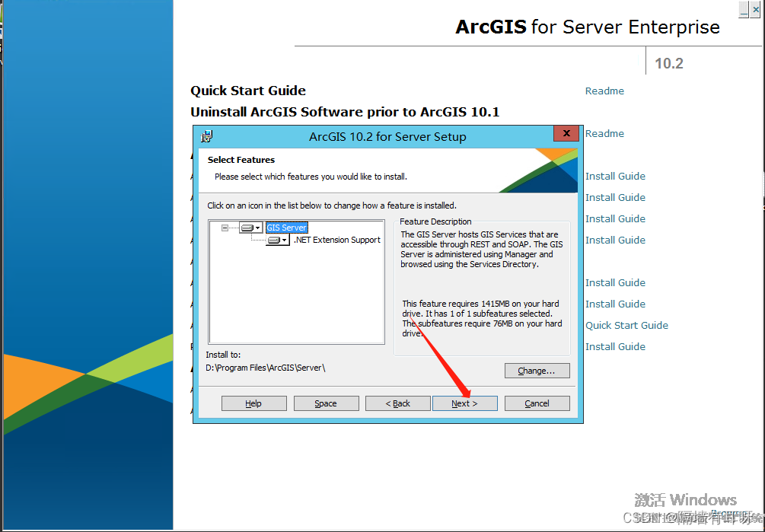Open Help from the setup dialog
This screenshot has height=532, width=765.
[253, 403]
